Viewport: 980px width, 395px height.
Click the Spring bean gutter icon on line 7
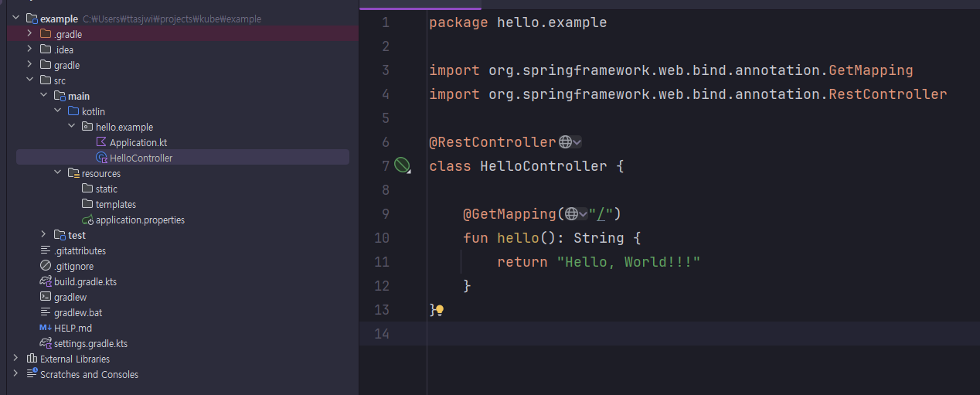401,165
